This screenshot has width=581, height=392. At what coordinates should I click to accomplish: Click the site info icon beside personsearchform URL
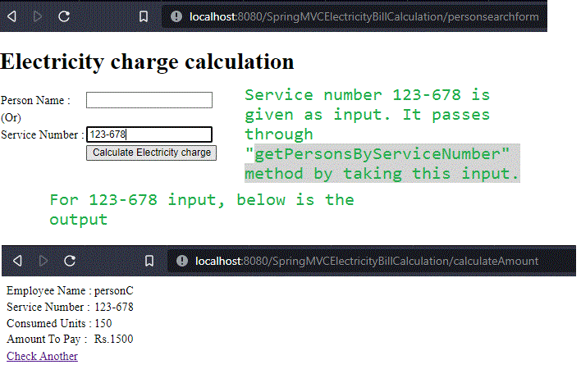[x=176, y=16]
